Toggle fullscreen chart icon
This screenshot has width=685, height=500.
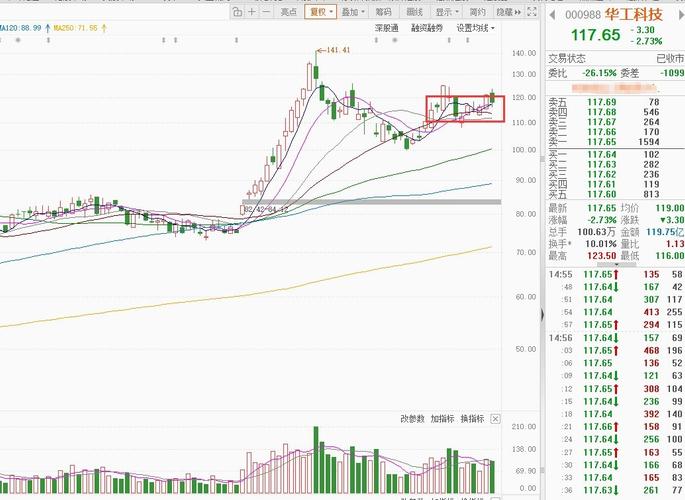[x=532, y=12]
